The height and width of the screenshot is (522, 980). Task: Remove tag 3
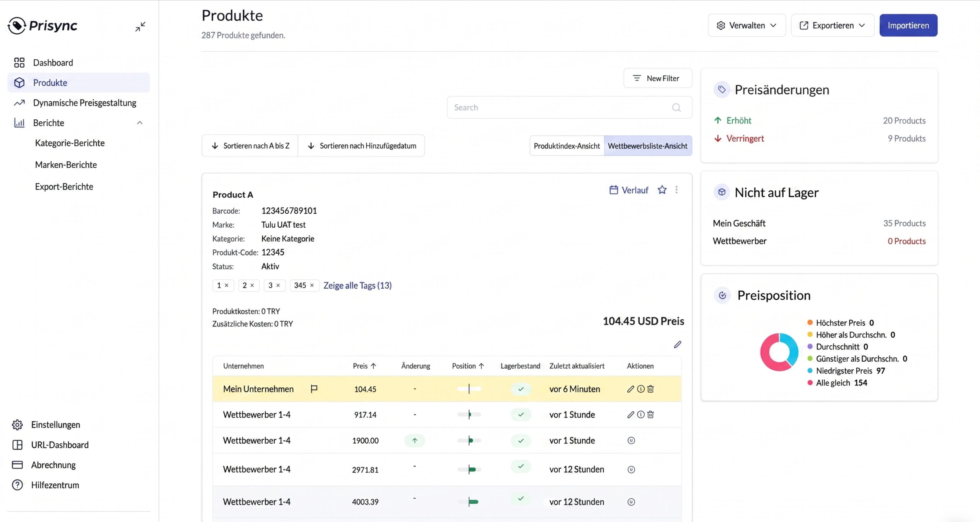pos(278,285)
